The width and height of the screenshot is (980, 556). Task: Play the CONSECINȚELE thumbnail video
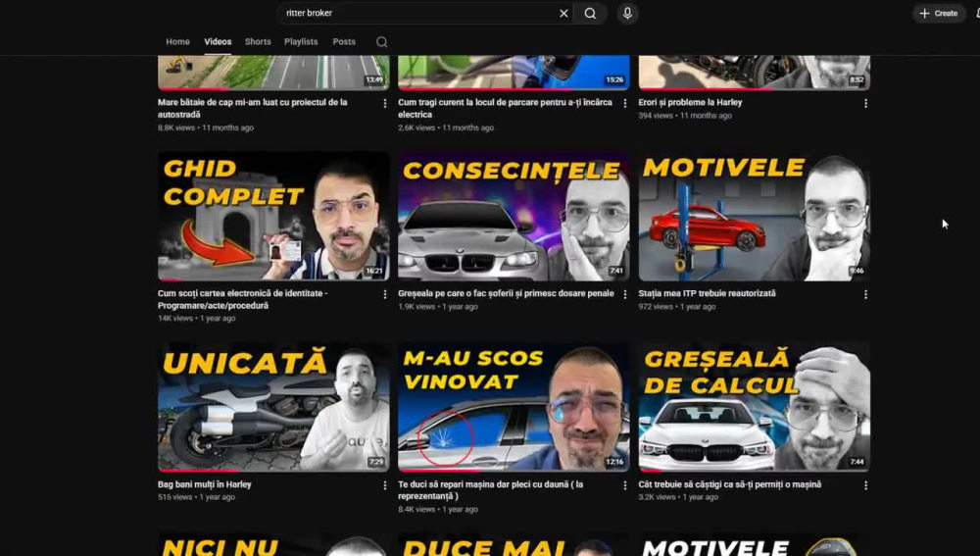point(514,216)
